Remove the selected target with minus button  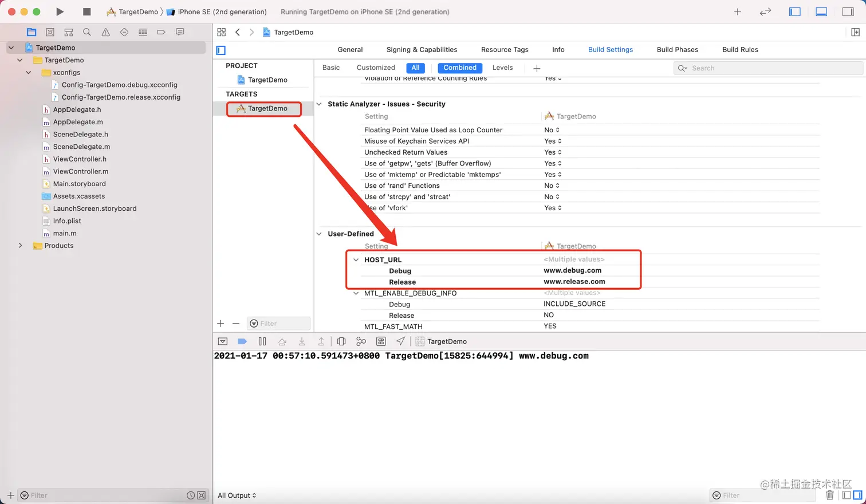click(235, 324)
